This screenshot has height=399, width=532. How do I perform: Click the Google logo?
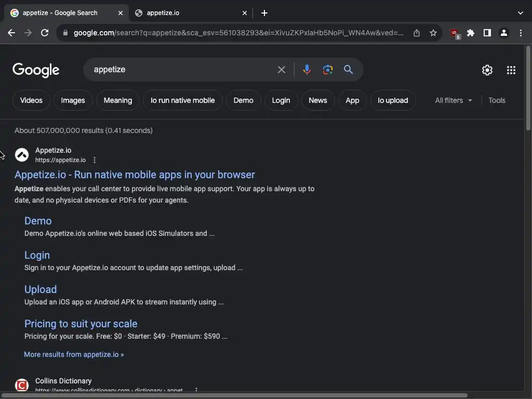(36, 70)
